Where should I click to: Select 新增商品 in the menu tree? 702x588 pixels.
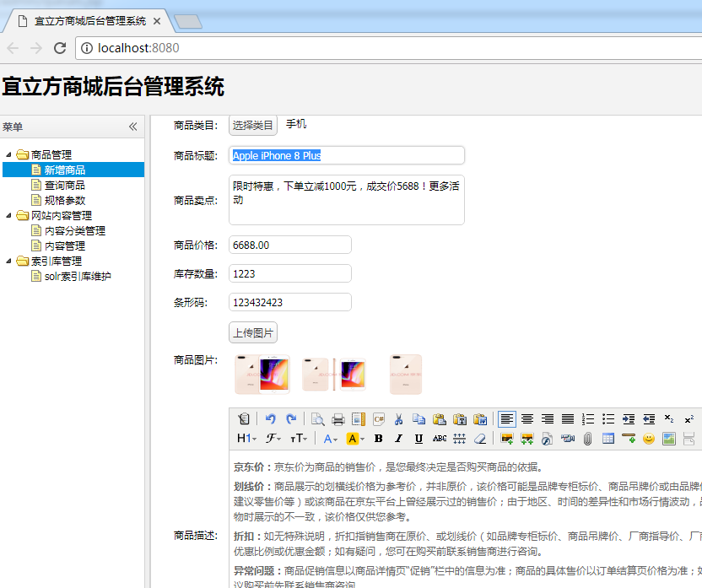point(73,170)
